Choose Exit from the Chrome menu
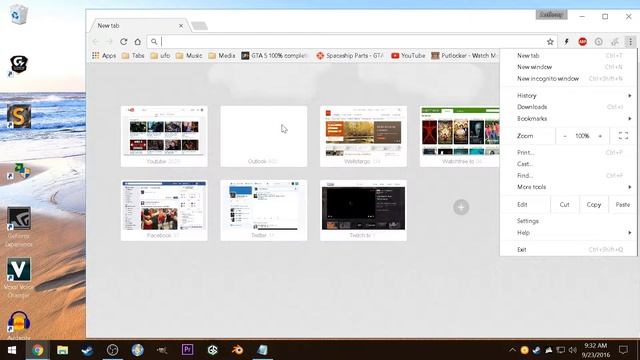The image size is (640, 360). click(568, 249)
